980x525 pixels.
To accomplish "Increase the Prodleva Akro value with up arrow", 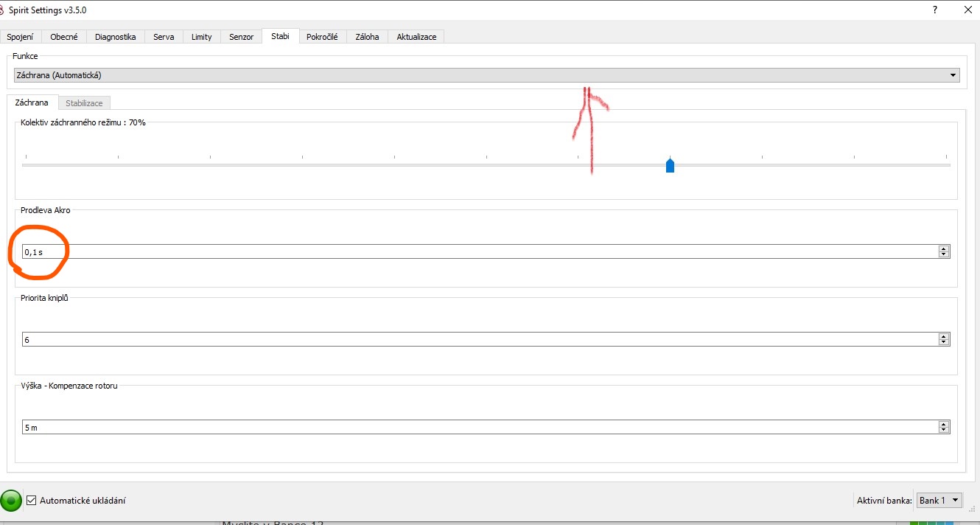I will tap(943, 249).
